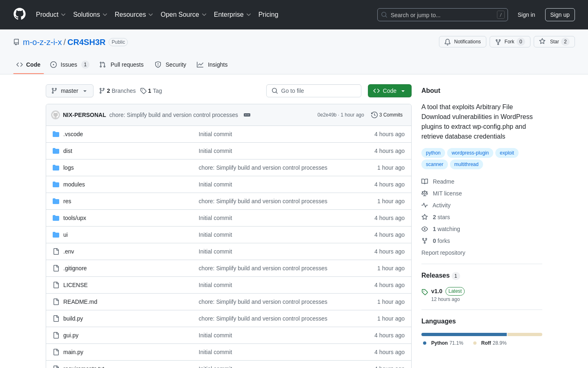The height and width of the screenshot is (368, 588).
Task: Click the modules folder icon
Action: click(x=56, y=184)
